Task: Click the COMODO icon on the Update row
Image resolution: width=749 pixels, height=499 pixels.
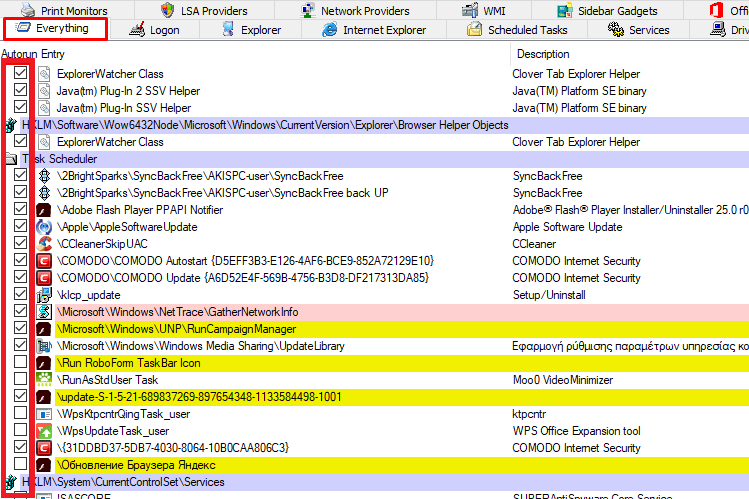Action: pos(44,278)
